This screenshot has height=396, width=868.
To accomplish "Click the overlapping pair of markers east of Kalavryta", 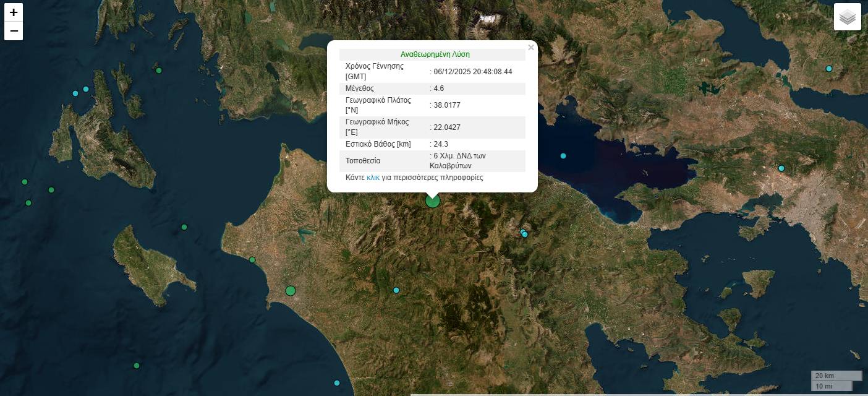I will [524, 234].
